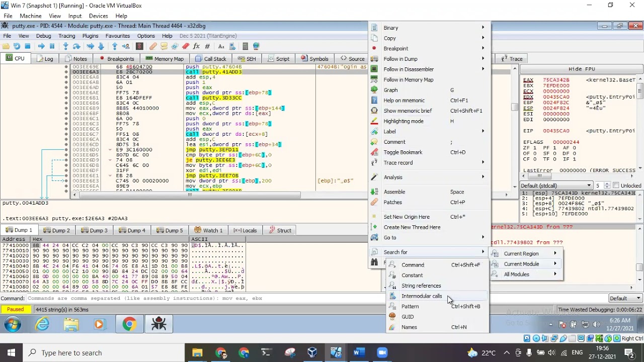Click the x64dbg bug icon in guest taskbar

pos(159,324)
